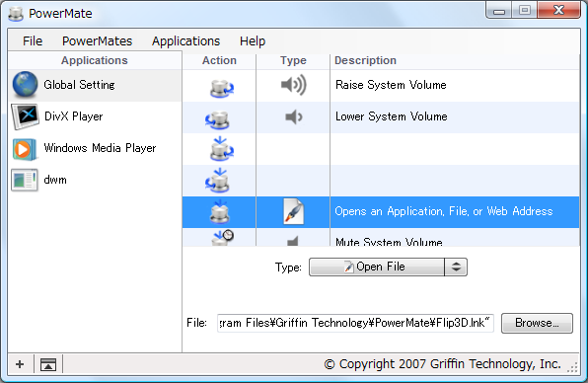Click the File path input field
This screenshot has width=588, height=383.
coord(355,323)
